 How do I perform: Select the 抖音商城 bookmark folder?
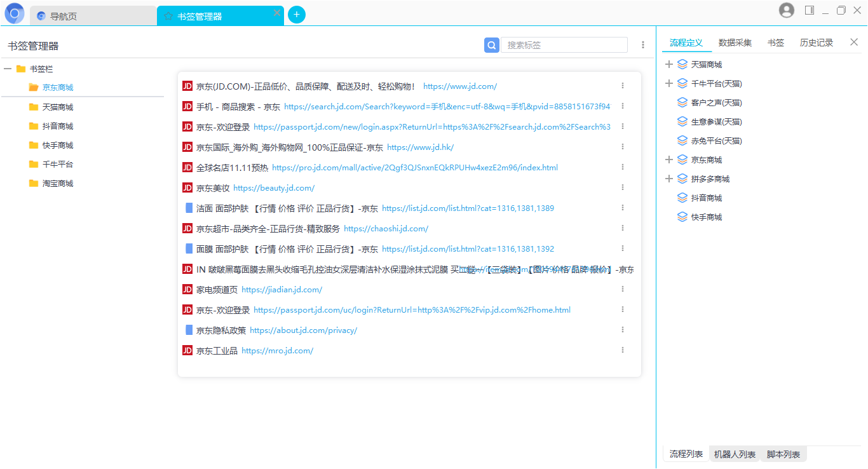pyautogui.click(x=58, y=126)
